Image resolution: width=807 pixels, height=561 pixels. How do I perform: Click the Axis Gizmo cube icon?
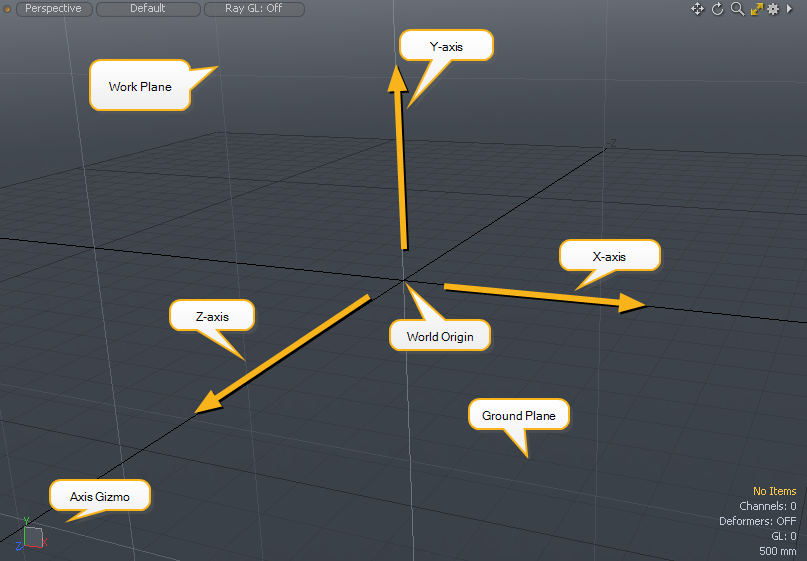32,537
